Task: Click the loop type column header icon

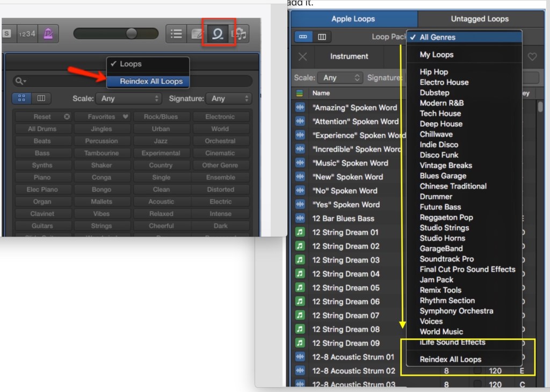Action: click(x=300, y=93)
